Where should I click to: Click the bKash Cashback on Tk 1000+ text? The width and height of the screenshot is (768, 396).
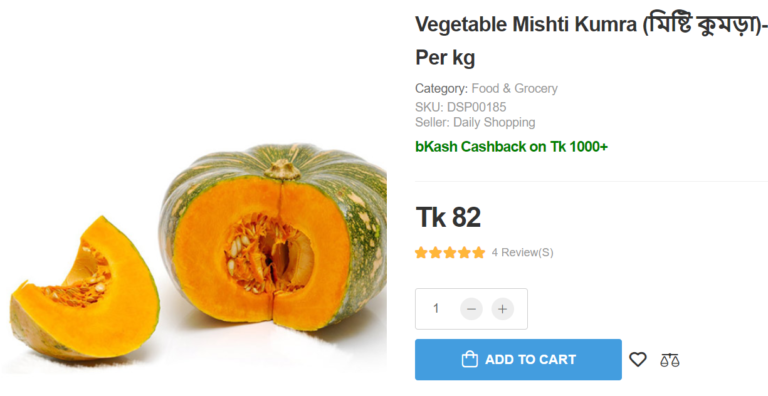click(511, 147)
